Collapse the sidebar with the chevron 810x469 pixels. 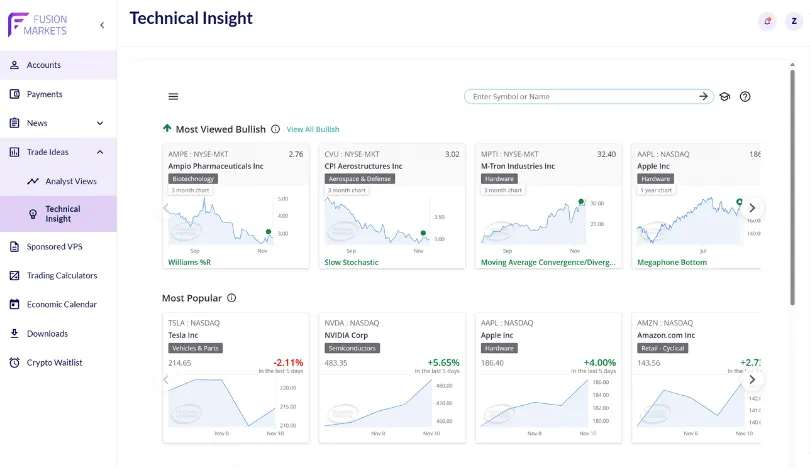click(x=102, y=24)
